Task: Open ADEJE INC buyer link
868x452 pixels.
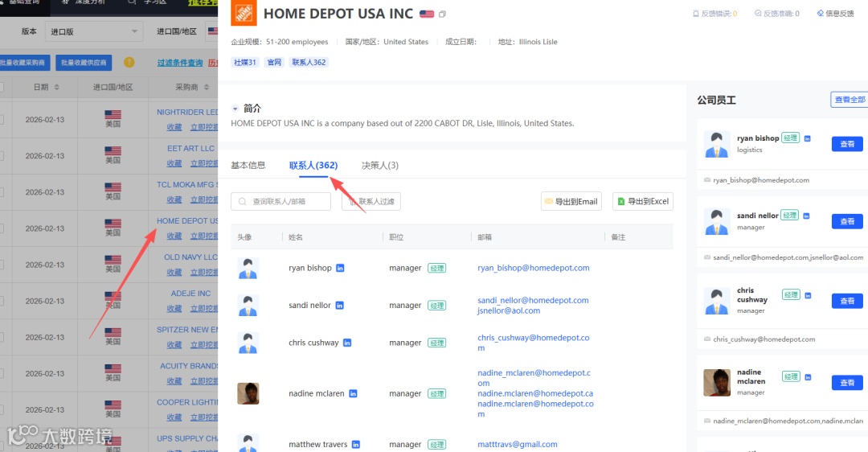Action: pos(190,293)
